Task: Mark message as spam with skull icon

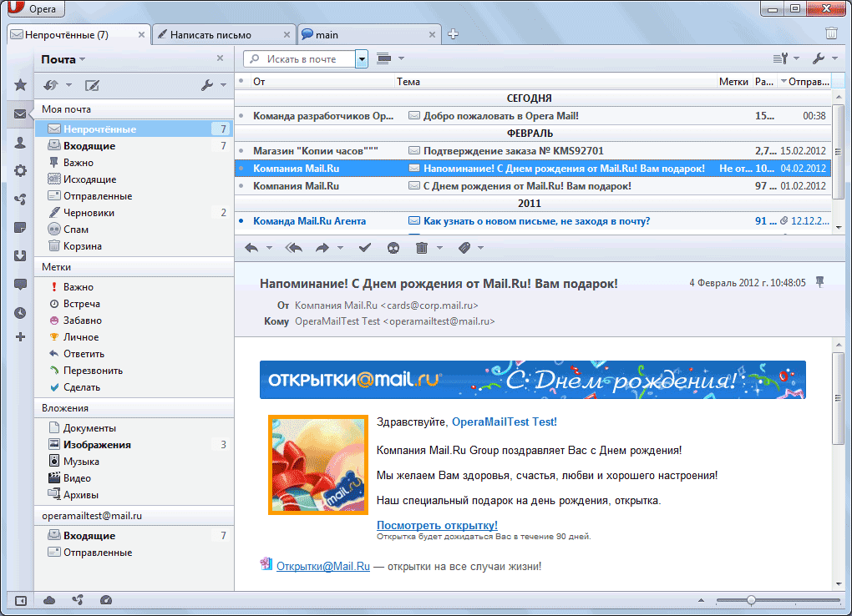Action: (393, 248)
